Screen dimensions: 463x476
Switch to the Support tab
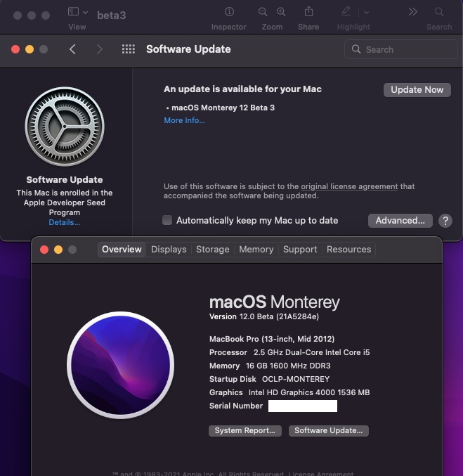(x=300, y=250)
